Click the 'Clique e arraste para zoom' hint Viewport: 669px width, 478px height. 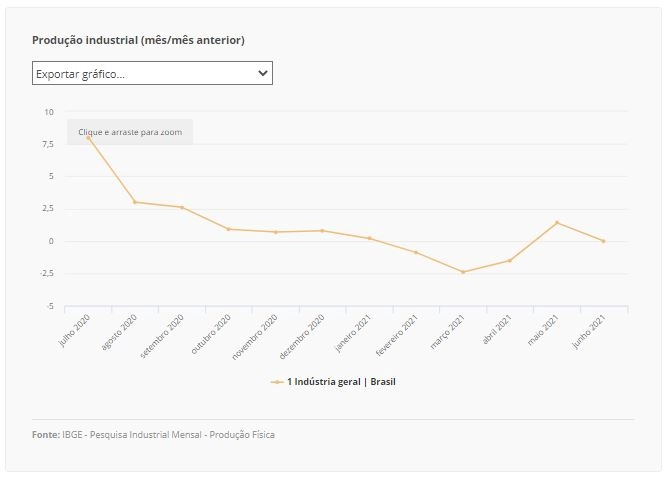[130, 132]
